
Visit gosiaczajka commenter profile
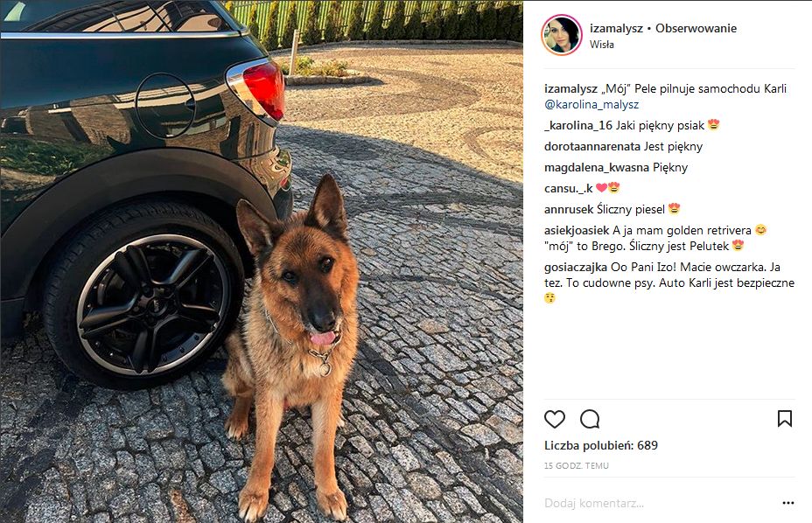(576, 268)
